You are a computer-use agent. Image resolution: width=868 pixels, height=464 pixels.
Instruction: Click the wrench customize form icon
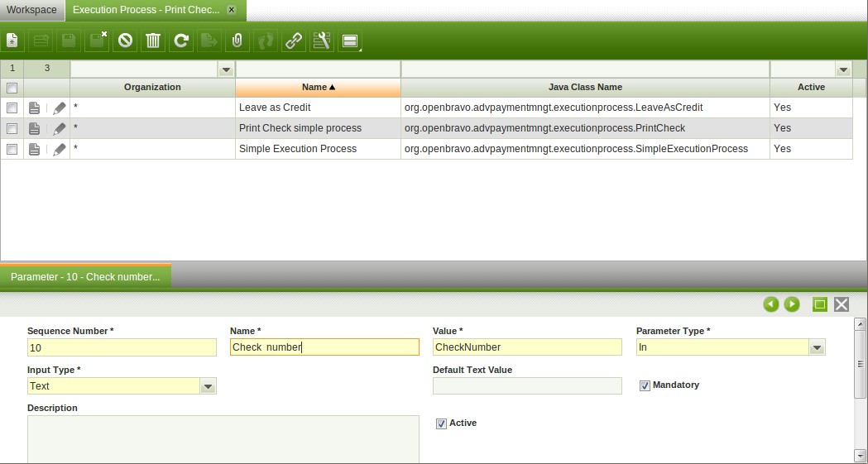coord(322,41)
